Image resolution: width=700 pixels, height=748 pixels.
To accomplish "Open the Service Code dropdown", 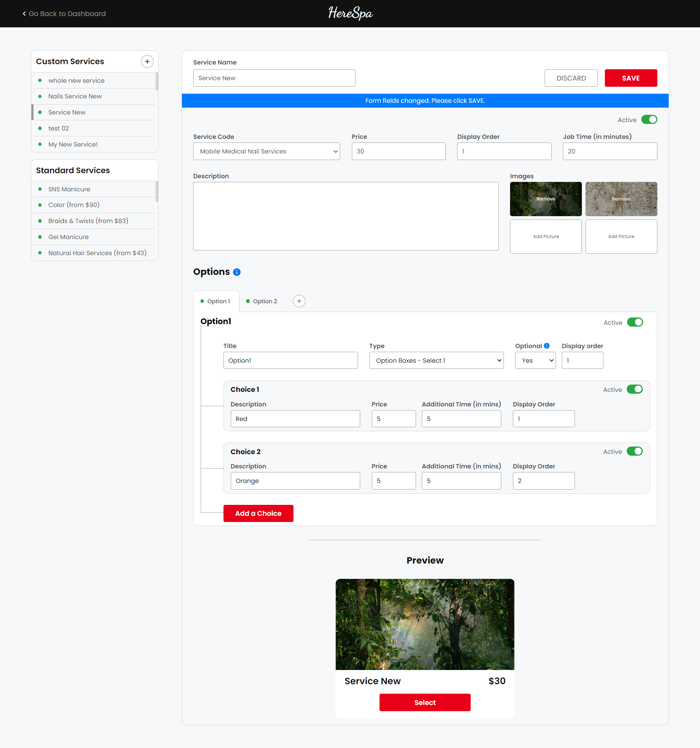I will coord(267,151).
